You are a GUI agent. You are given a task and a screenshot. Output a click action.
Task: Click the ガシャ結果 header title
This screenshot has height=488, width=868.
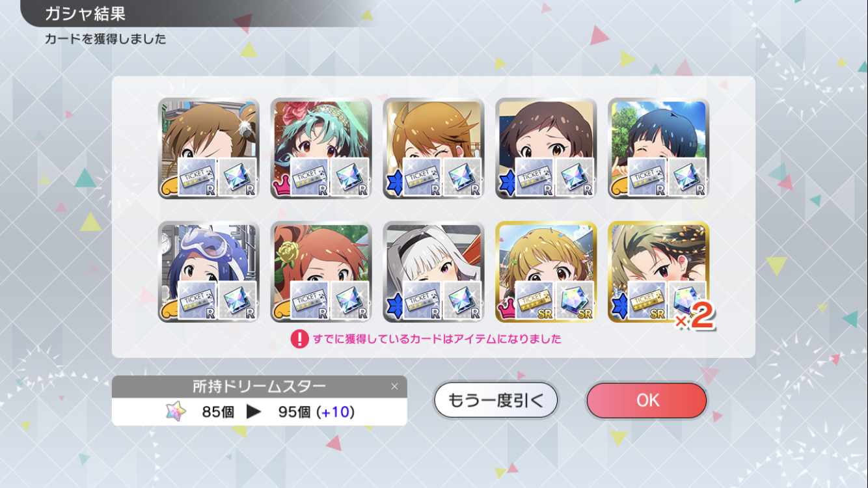click(85, 14)
